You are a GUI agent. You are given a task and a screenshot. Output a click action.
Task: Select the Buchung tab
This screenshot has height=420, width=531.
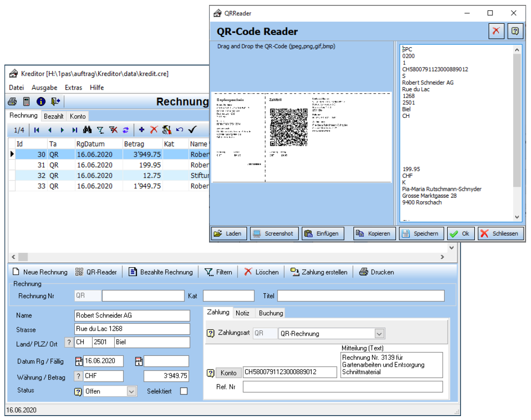click(x=271, y=313)
